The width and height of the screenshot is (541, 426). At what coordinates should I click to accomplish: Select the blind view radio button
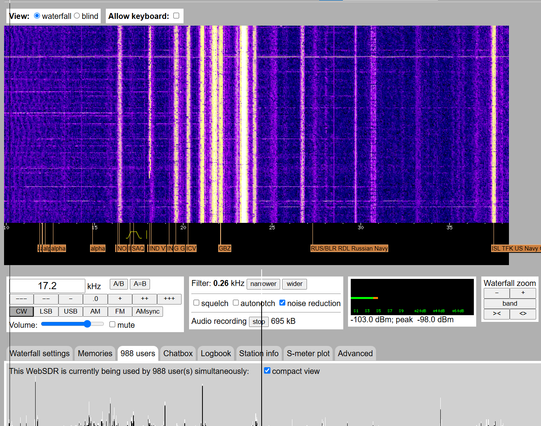(x=77, y=16)
